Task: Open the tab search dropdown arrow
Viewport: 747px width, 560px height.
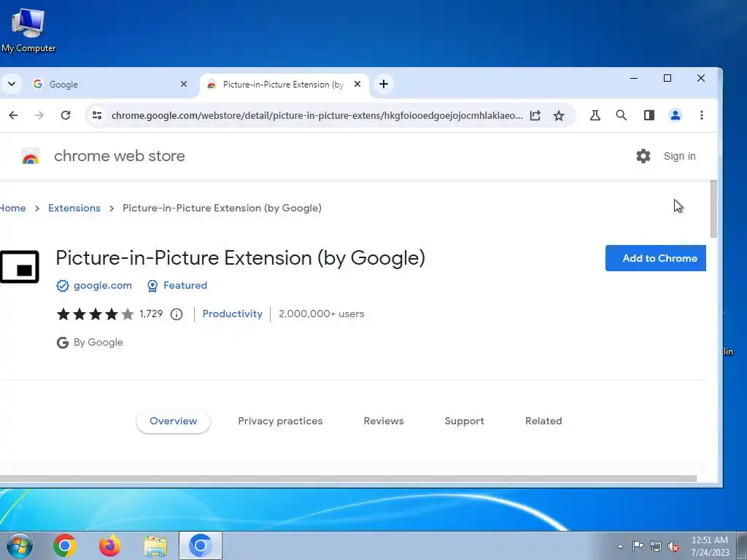Action: tap(12, 85)
